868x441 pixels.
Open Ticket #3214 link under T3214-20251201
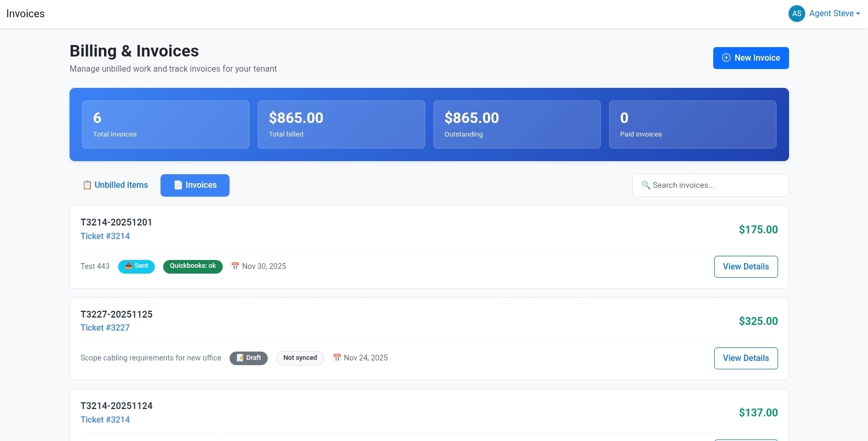pos(105,236)
